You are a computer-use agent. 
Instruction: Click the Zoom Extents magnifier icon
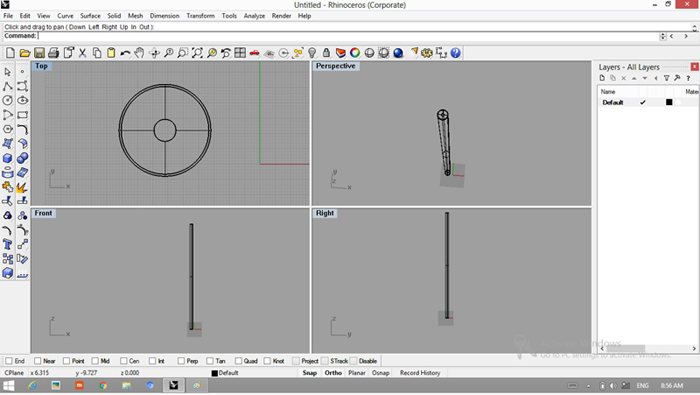197,53
